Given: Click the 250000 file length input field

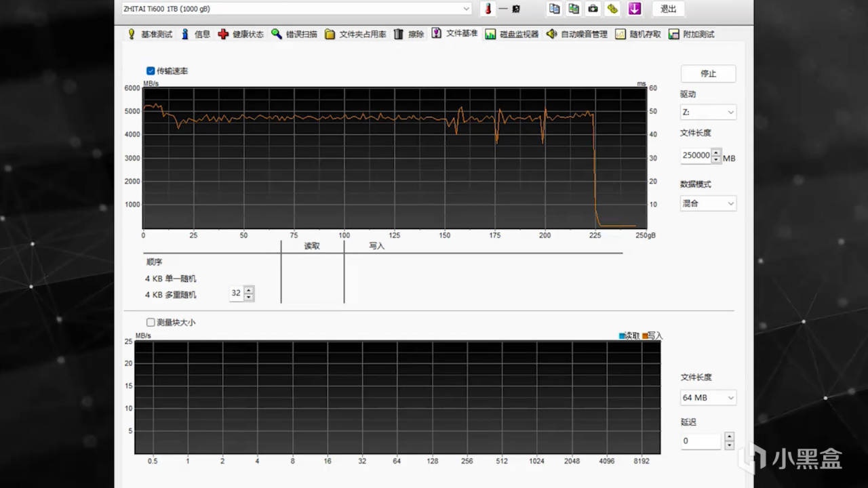Looking at the screenshot, I should 696,156.
